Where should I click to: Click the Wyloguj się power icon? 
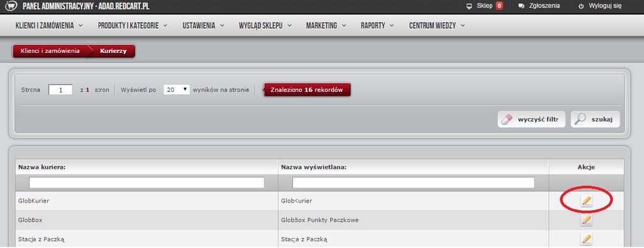tap(580, 6)
